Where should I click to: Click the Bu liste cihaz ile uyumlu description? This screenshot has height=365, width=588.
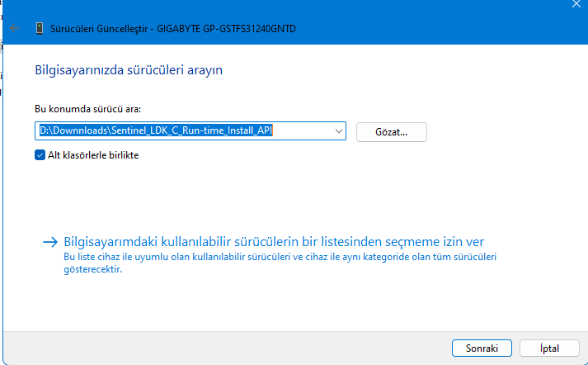pos(280,263)
